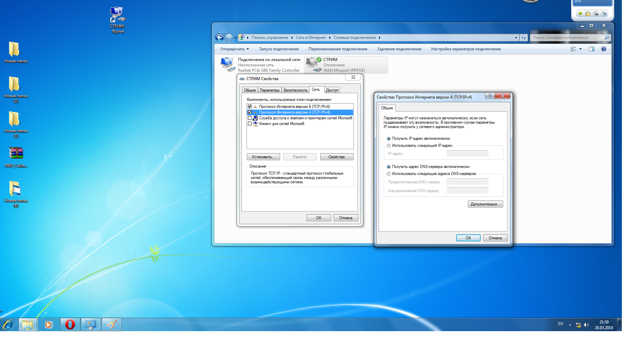Click Настройка параметров подключения command
This screenshot has height=362, width=644.
pos(466,49)
